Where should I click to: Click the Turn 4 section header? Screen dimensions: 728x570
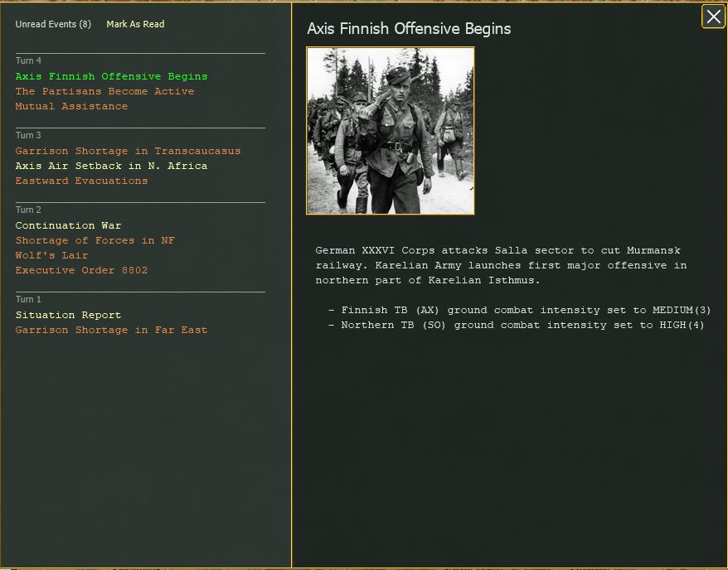[x=28, y=60]
